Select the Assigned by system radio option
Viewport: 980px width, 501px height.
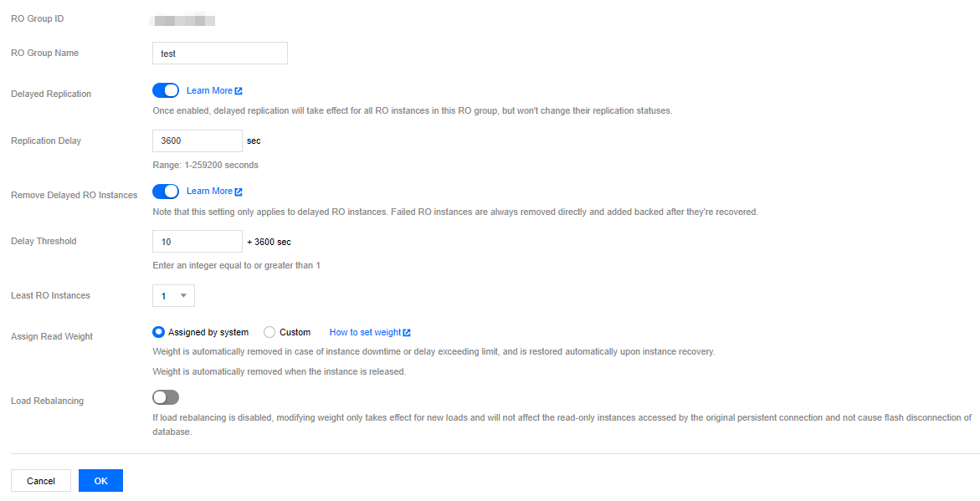click(159, 332)
